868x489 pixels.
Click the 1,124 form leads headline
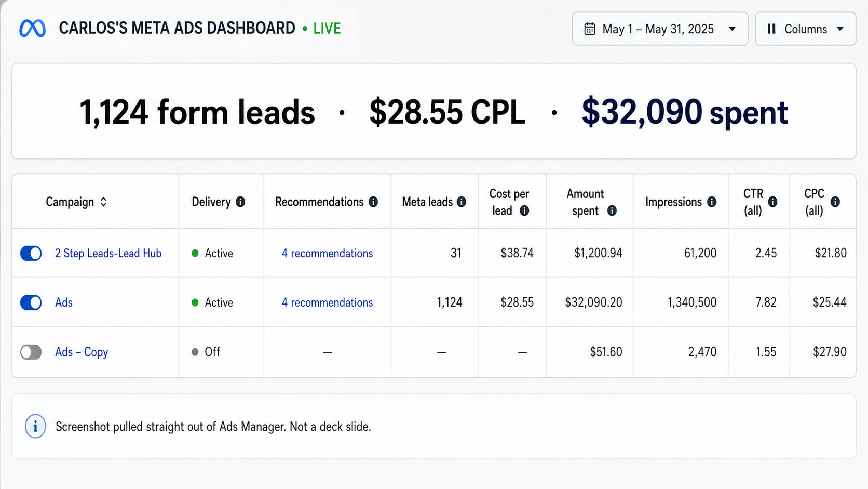[x=197, y=112]
